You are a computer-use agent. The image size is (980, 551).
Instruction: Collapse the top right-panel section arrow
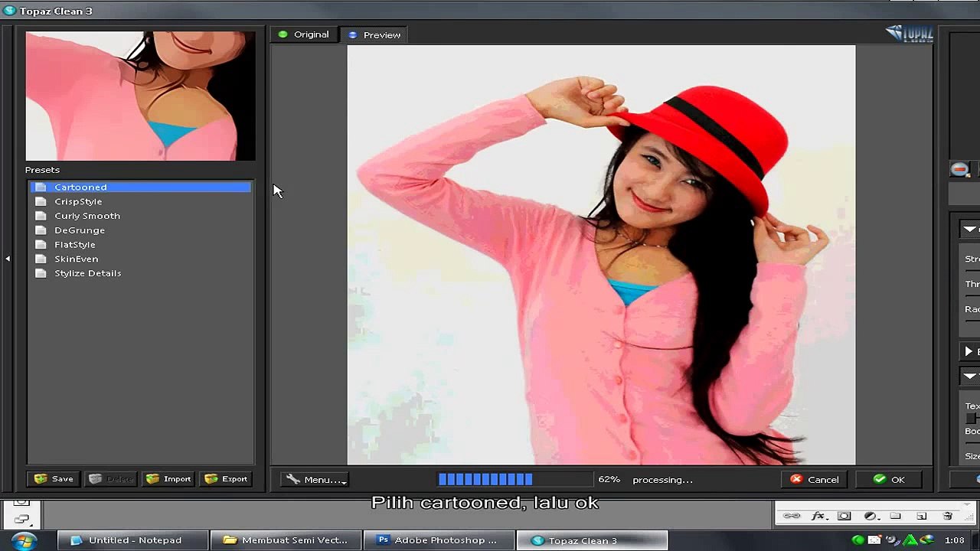(x=969, y=230)
